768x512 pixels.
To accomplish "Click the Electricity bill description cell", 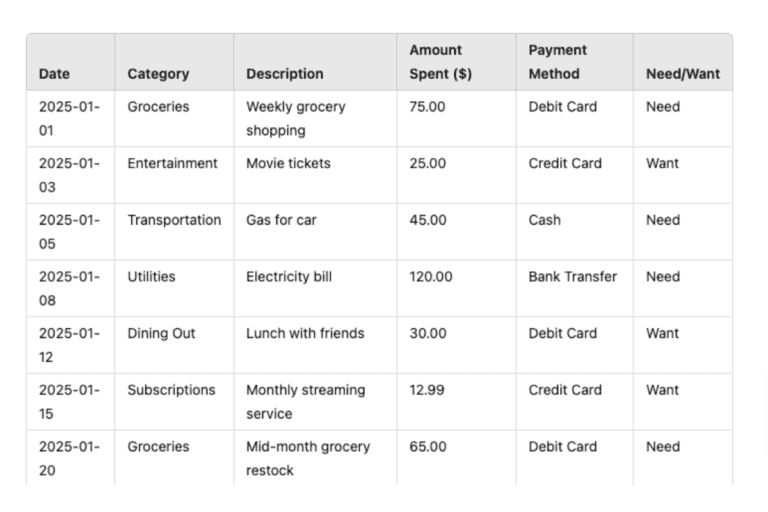I will click(x=289, y=277).
